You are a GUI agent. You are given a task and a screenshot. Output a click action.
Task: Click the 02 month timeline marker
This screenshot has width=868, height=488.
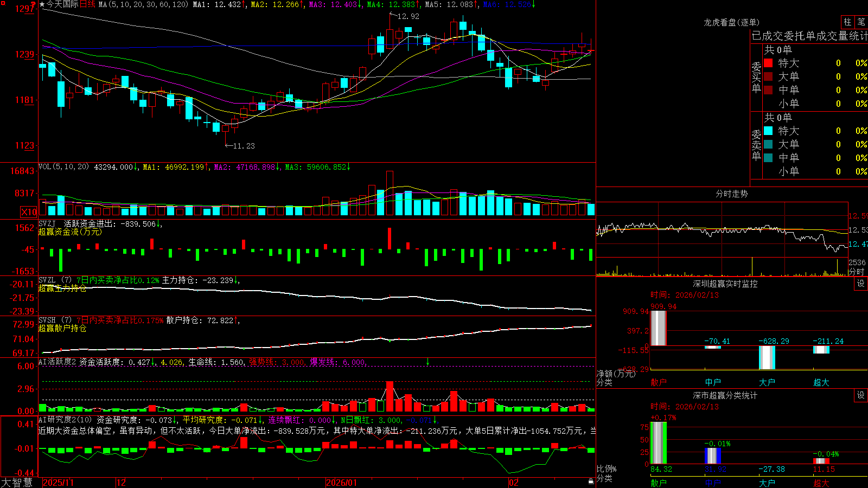coord(513,482)
